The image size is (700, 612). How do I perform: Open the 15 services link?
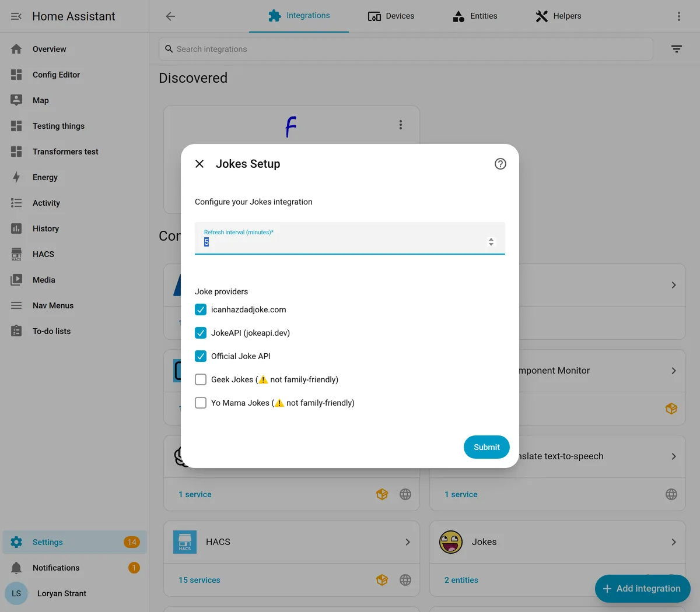click(x=199, y=580)
